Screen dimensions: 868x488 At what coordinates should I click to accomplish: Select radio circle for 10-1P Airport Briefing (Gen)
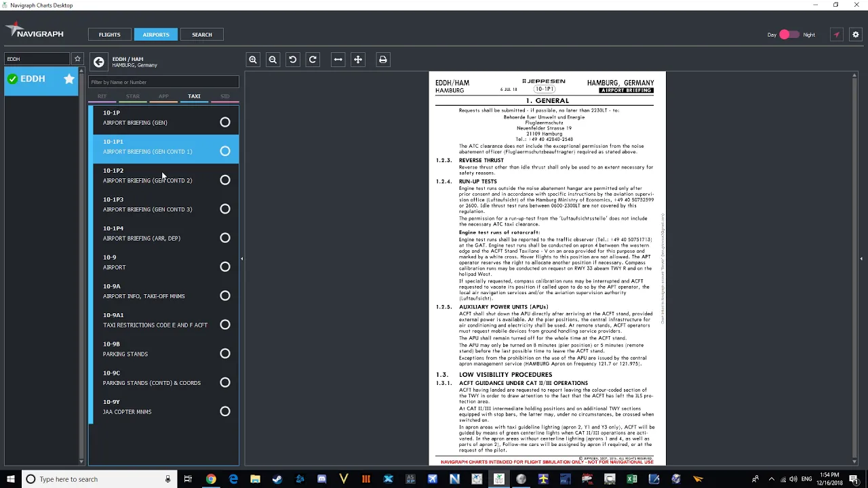click(x=225, y=122)
